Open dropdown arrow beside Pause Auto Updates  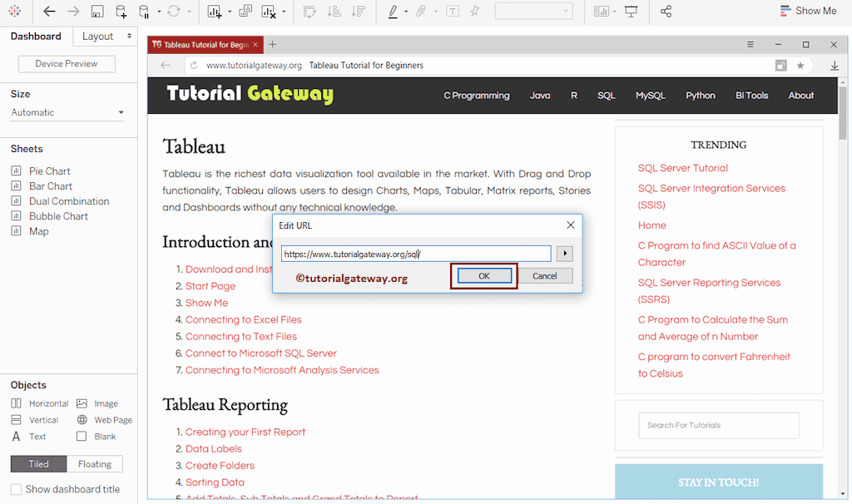click(x=159, y=12)
